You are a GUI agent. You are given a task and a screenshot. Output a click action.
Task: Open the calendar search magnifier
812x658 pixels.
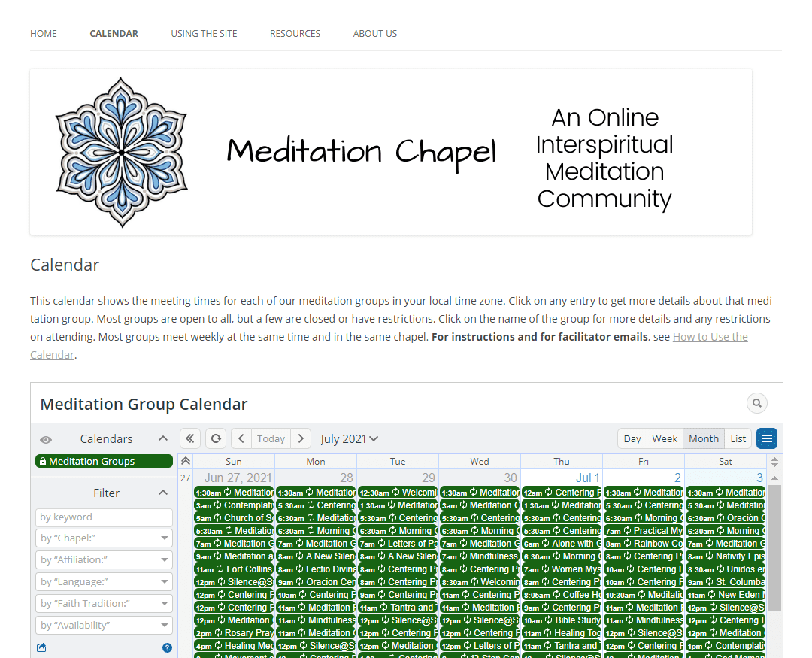[756, 404]
